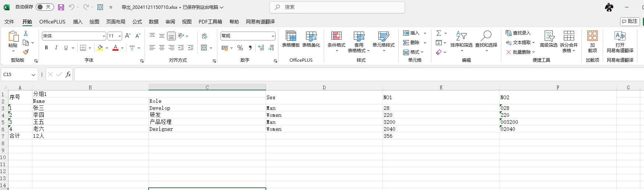Click the formula bar input field
This screenshot has width=644, height=190.
tap(331, 75)
